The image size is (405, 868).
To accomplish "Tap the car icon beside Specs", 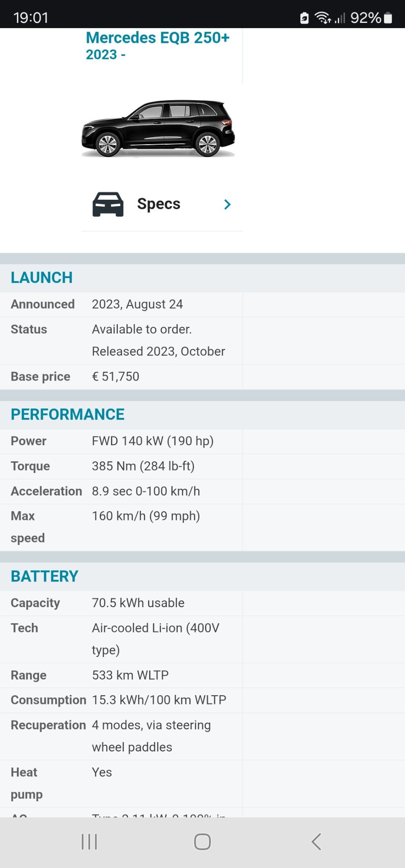I will [108, 204].
